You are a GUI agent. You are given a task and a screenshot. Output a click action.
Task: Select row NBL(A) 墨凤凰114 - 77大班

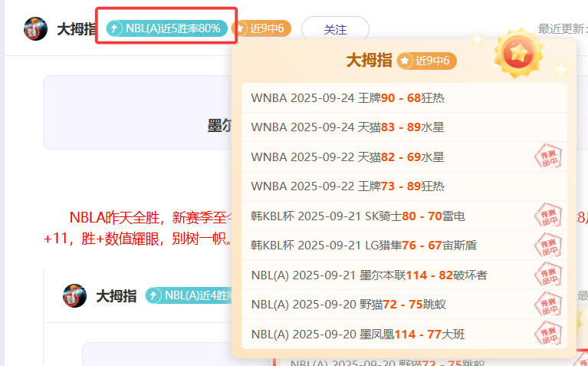pyautogui.click(x=404, y=334)
